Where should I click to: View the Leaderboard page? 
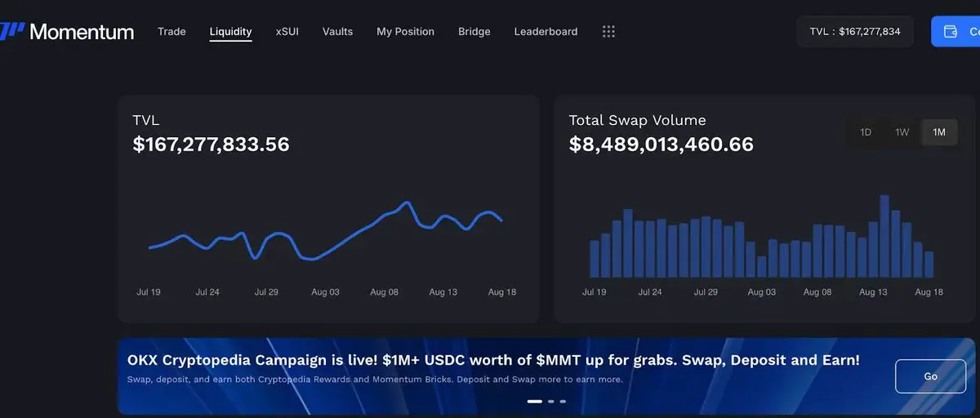[546, 32]
